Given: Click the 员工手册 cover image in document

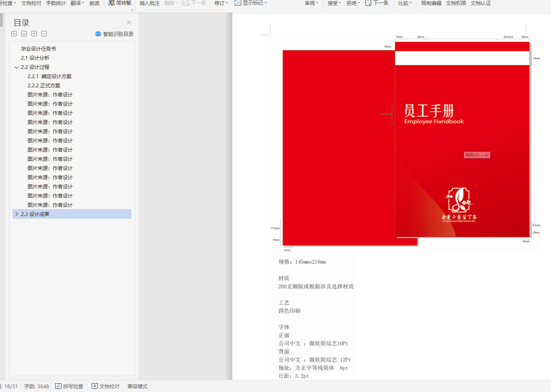Looking at the screenshot, I should pos(462,140).
